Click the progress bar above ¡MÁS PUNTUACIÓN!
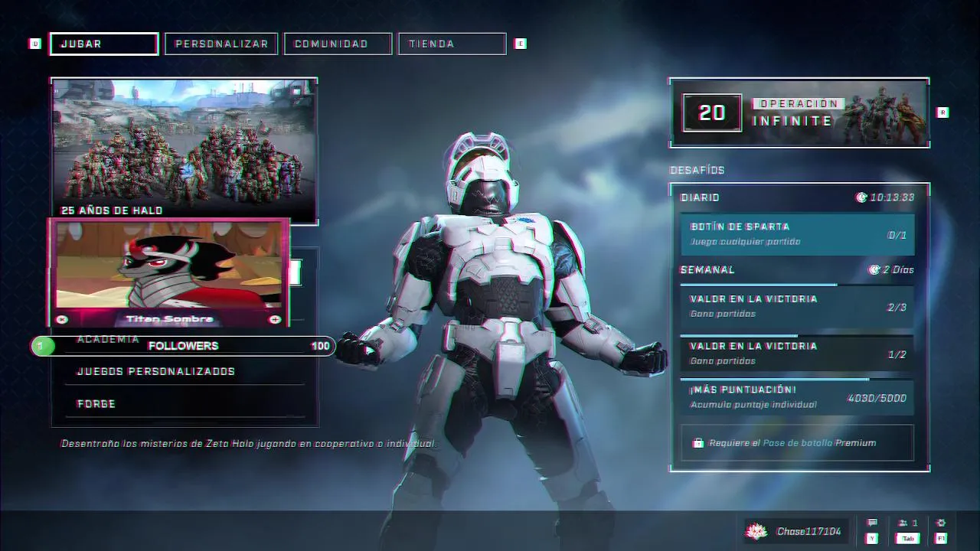Screen dimensions: 980x551 pyautogui.click(x=797, y=379)
